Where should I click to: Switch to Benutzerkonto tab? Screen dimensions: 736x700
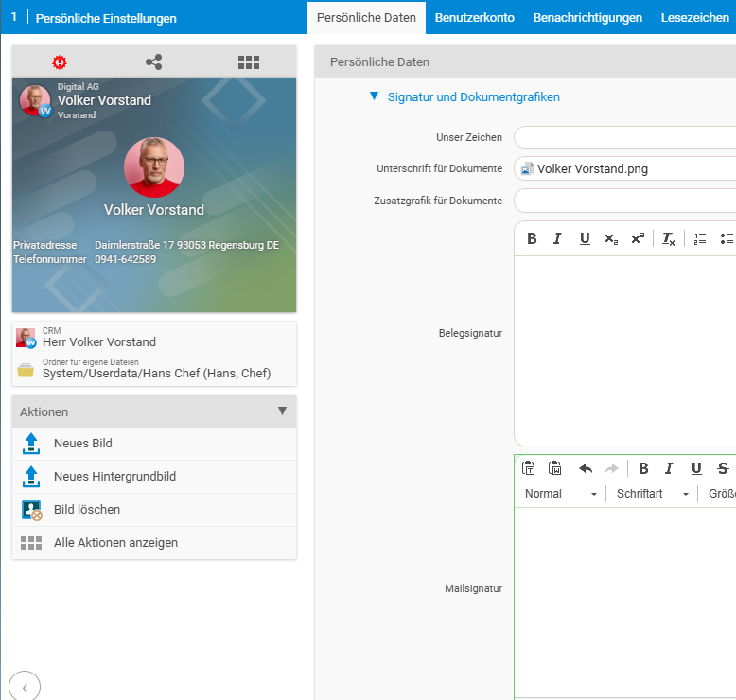point(475,18)
